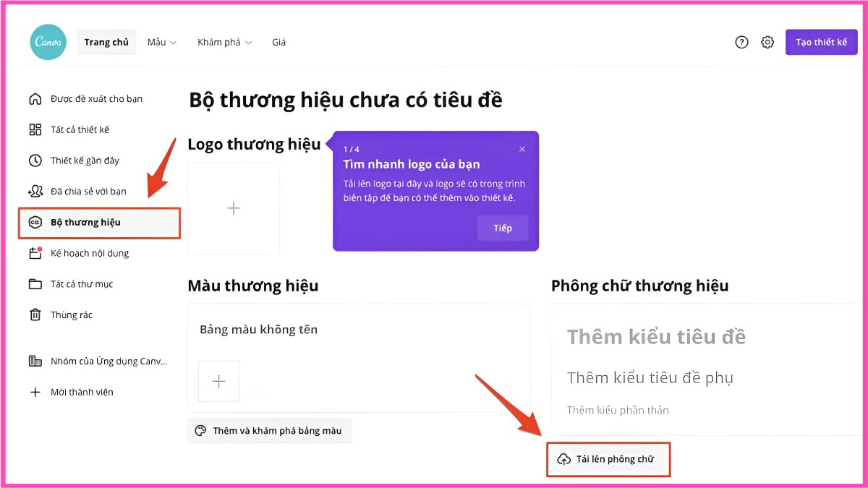The height and width of the screenshot is (488, 868).
Task: Click the house icon beside Được đề xuất cho bạn
Action: (35, 99)
